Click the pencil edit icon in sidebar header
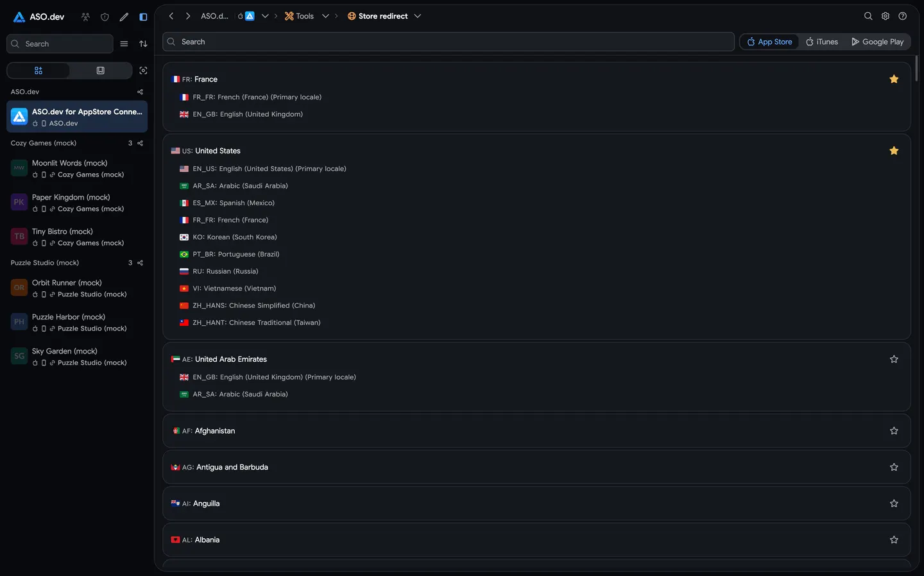Screen dimensions: 924x576 tap(124, 17)
